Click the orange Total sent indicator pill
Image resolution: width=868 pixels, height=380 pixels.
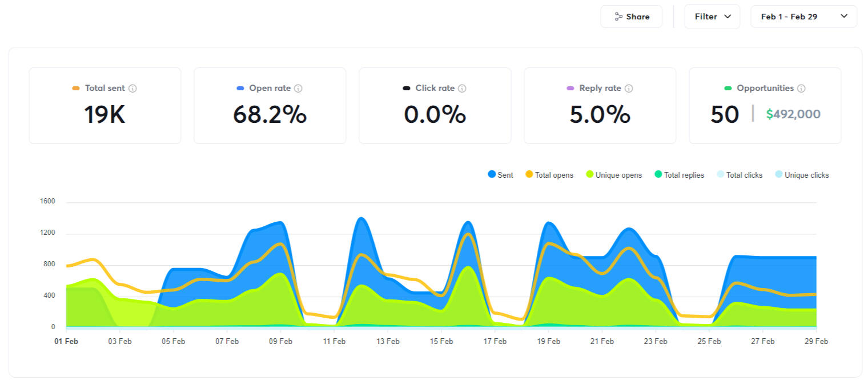(76, 89)
